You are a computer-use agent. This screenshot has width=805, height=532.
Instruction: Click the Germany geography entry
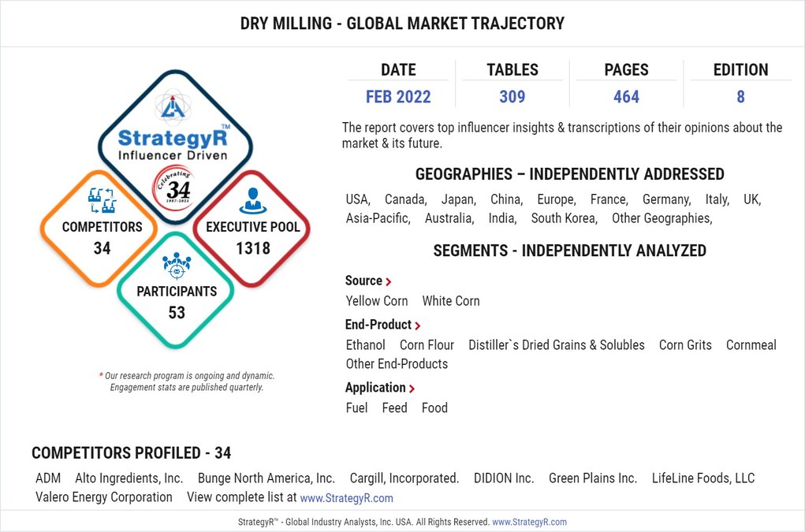tap(667, 199)
